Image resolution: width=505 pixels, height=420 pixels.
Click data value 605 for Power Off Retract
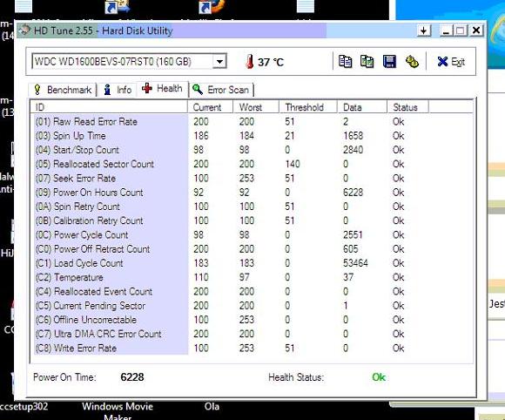(x=351, y=249)
